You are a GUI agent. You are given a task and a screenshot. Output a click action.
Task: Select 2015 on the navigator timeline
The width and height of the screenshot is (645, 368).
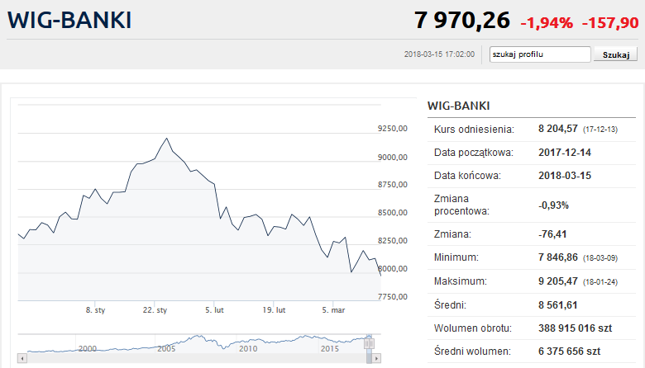[329, 349]
